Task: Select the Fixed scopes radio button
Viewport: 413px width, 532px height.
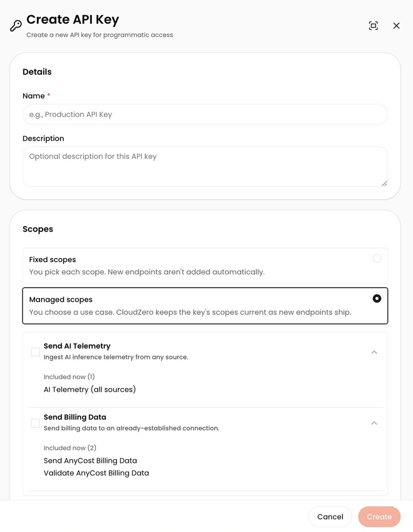Action: 377,259
